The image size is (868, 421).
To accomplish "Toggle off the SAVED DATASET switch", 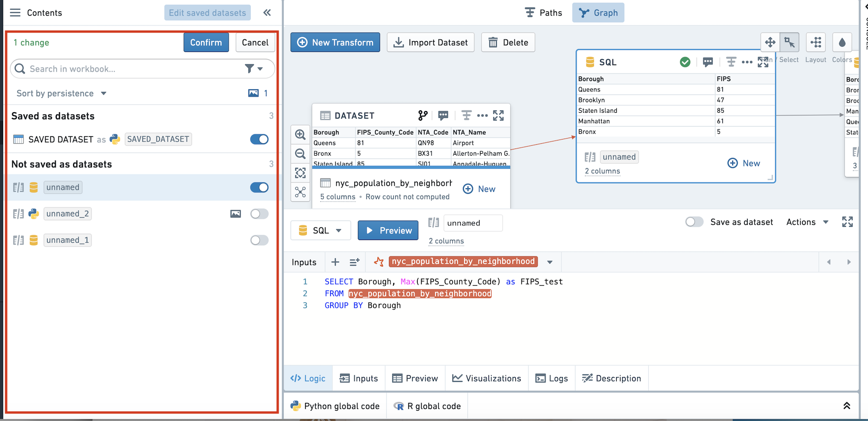I will tap(259, 139).
